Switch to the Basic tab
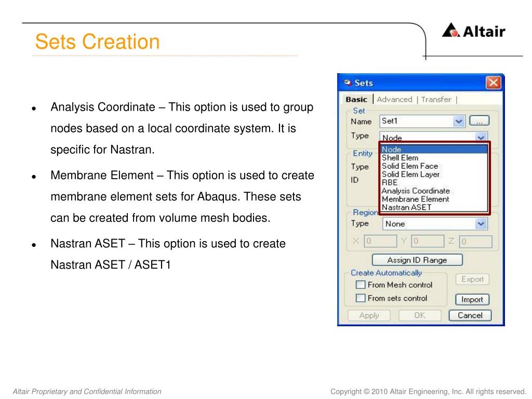The width and height of the screenshot is (532, 399). pyautogui.click(x=356, y=99)
